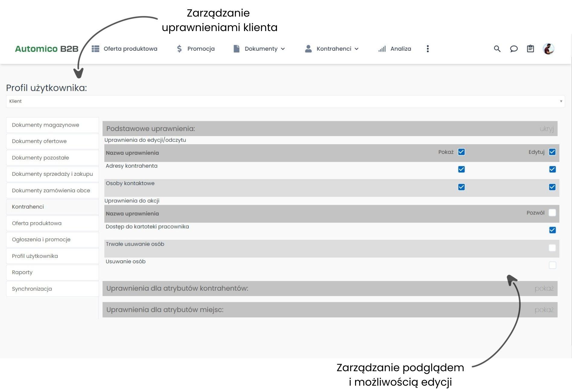Uncheck Edytuj for Osoby kontaktowe
572x392 pixels.
[x=552, y=187]
